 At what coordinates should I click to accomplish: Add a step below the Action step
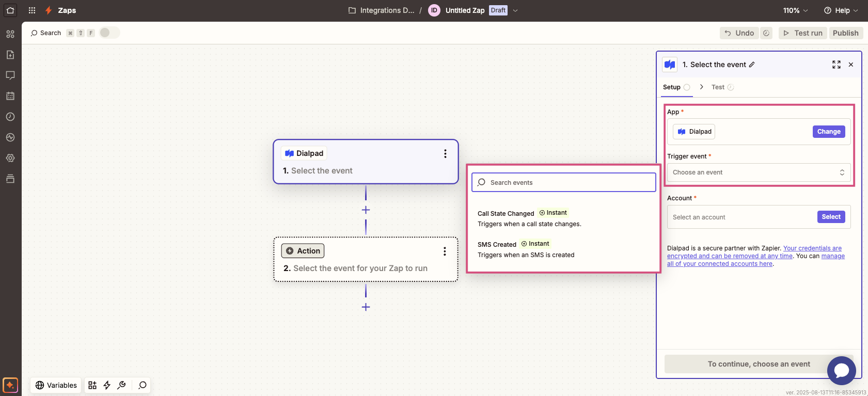click(x=366, y=307)
